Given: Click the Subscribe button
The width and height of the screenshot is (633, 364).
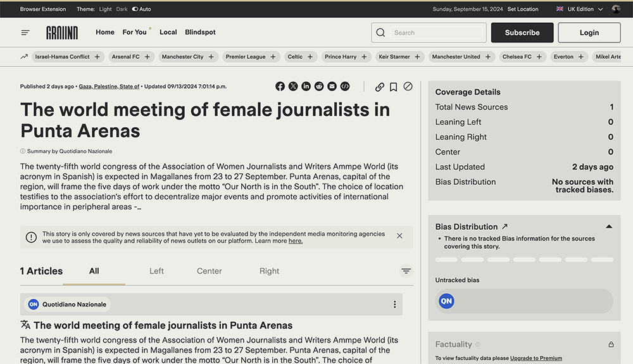Looking at the screenshot, I should click(x=522, y=33).
